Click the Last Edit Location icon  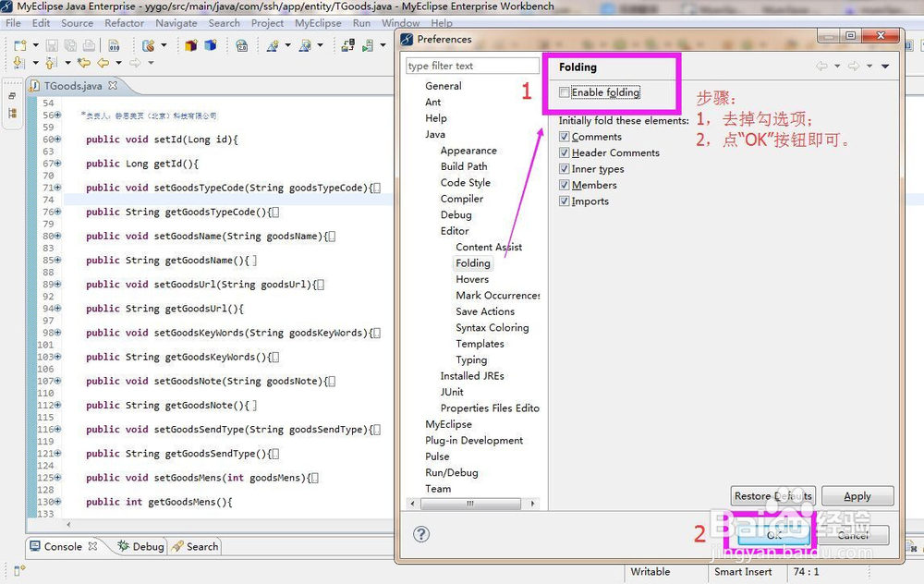tap(84, 63)
